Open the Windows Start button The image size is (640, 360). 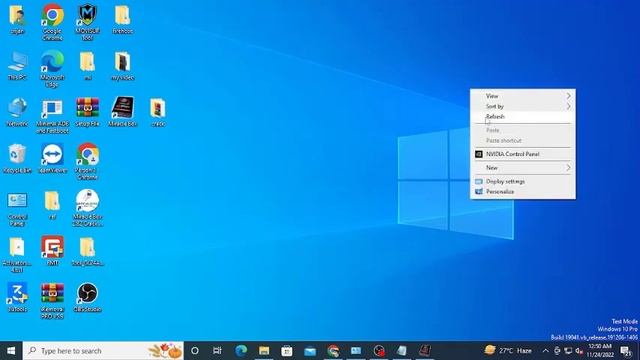point(11,351)
